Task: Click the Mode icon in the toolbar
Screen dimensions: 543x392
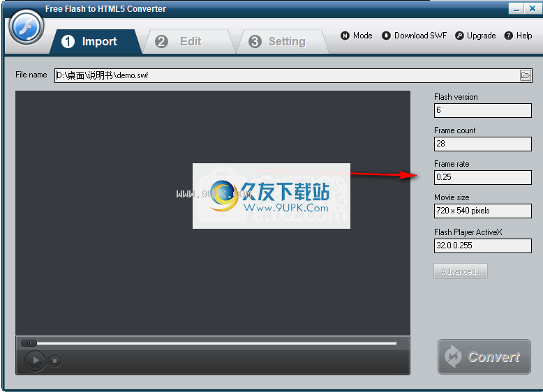Action: coord(345,36)
